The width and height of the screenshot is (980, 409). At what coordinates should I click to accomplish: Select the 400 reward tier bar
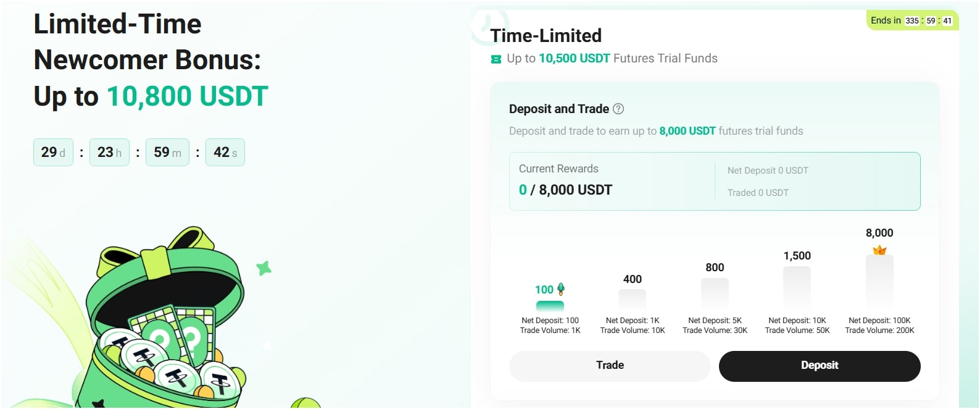tap(632, 299)
